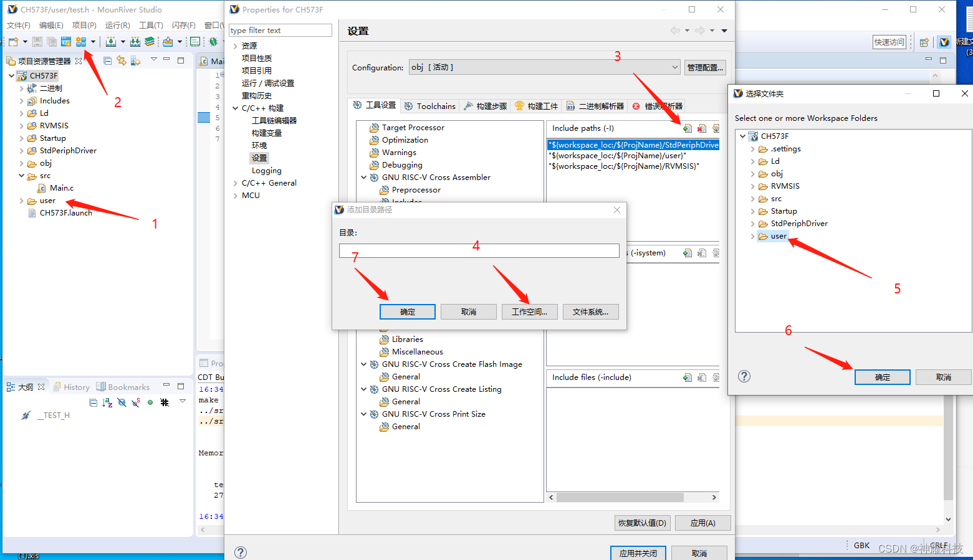Click 确定 in folder selection dialog
The image size is (973, 560).
pos(883,377)
